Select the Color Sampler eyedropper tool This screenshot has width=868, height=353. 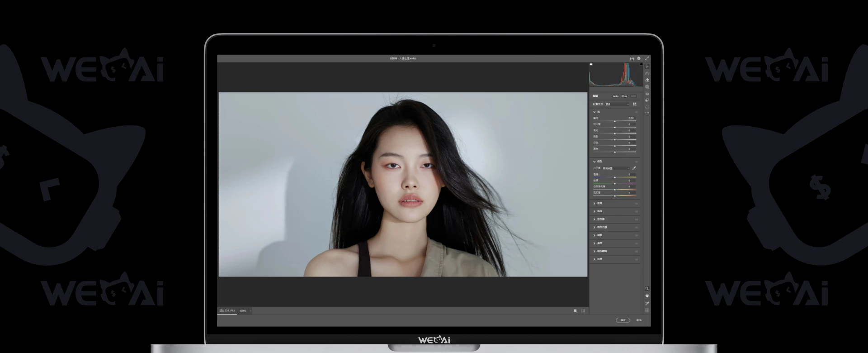click(x=647, y=303)
